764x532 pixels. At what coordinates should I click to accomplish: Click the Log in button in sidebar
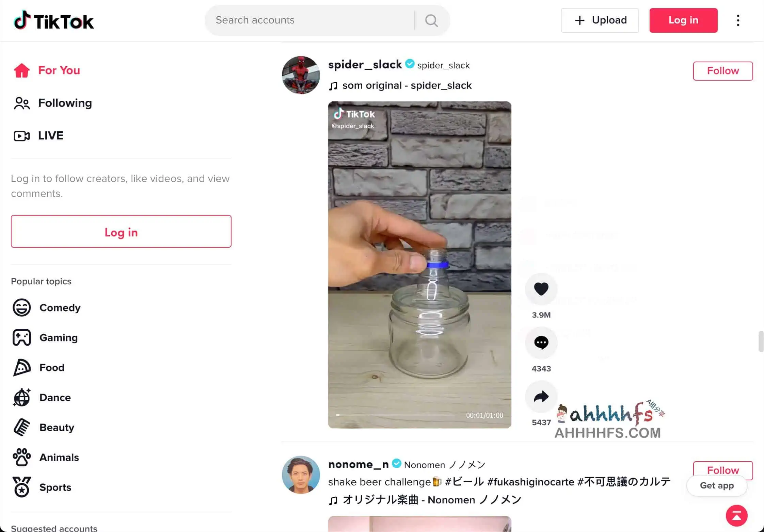121,232
